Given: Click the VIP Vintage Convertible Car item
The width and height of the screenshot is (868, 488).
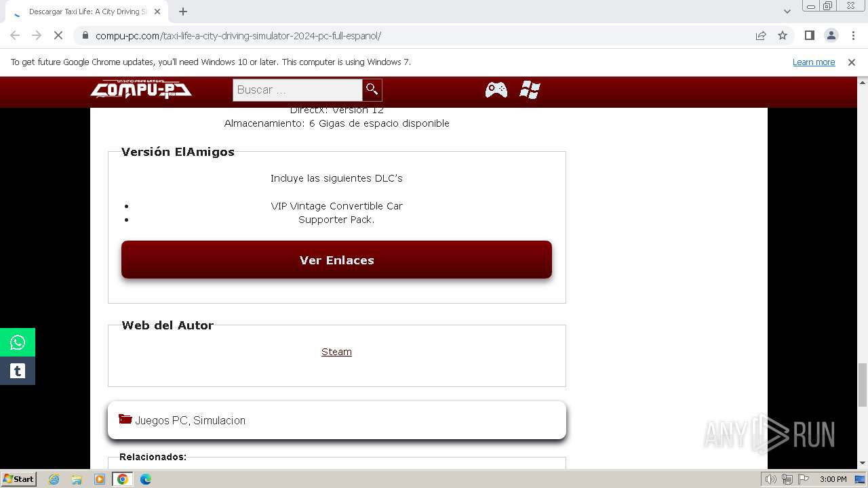Looking at the screenshot, I should (336, 206).
